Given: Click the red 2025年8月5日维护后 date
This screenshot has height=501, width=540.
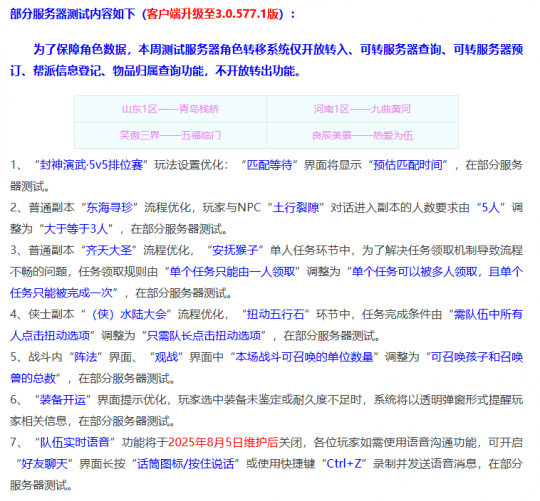Looking at the screenshot, I should point(223,442).
